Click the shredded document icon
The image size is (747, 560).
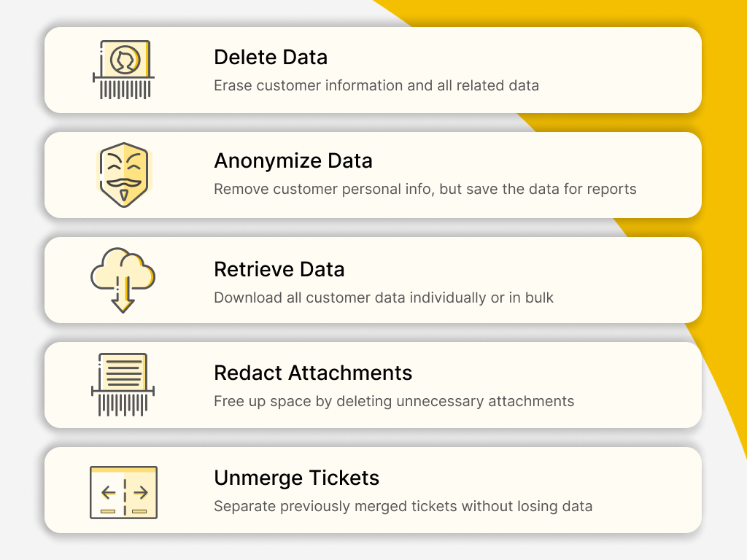click(x=123, y=384)
